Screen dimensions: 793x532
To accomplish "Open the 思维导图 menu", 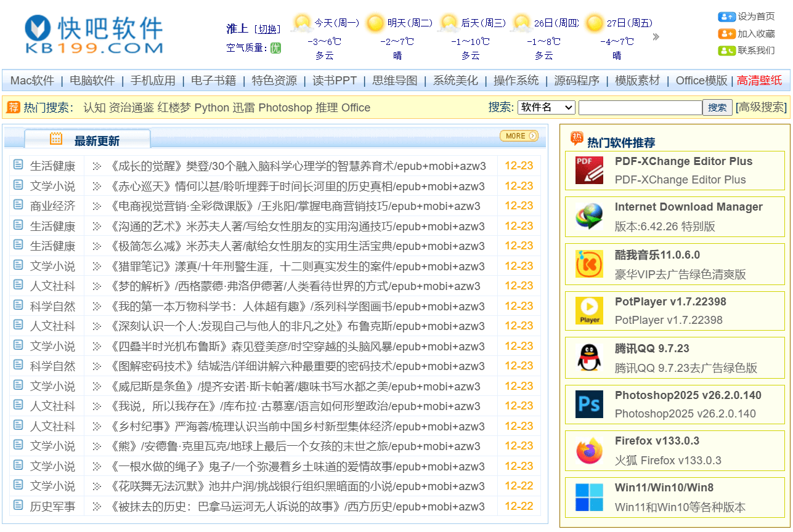I will click(x=395, y=81).
